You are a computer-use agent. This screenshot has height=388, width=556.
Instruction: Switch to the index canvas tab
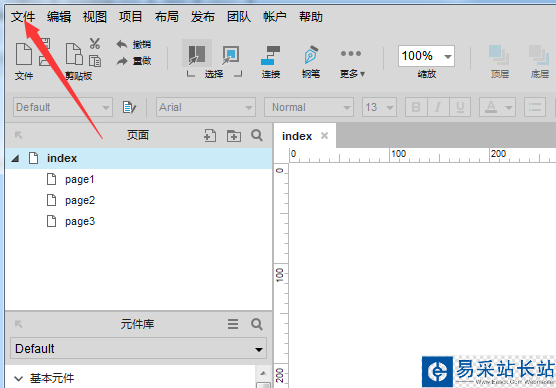(x=297, y=136)
